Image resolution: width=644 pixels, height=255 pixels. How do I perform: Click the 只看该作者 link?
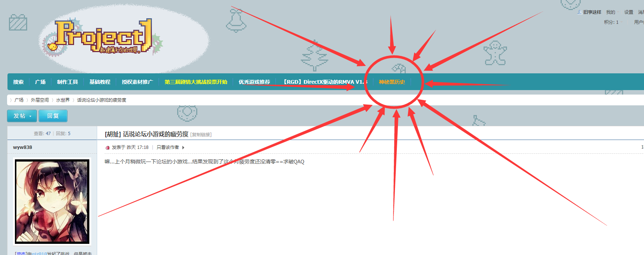point(168,147)
